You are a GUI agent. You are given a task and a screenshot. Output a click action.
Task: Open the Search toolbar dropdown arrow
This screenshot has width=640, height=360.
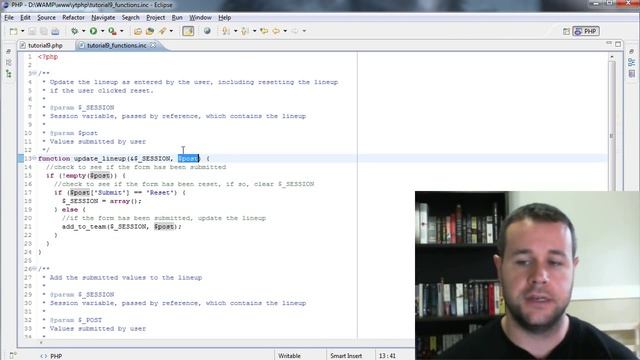point(171,31)
